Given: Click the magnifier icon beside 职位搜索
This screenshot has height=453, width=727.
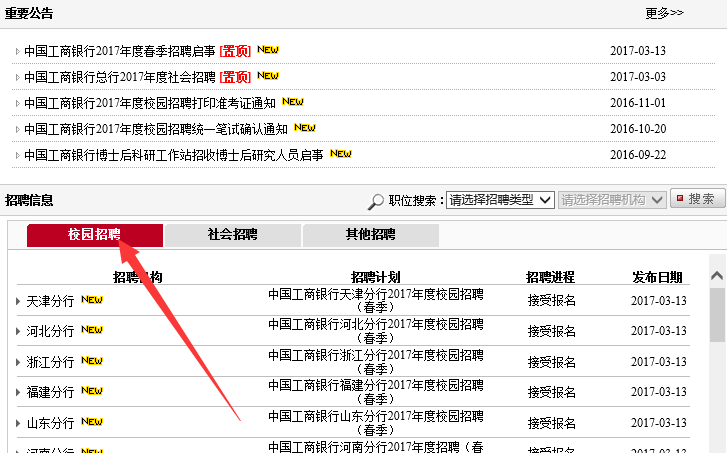Looking at the screenshot, I should (376, 201).
